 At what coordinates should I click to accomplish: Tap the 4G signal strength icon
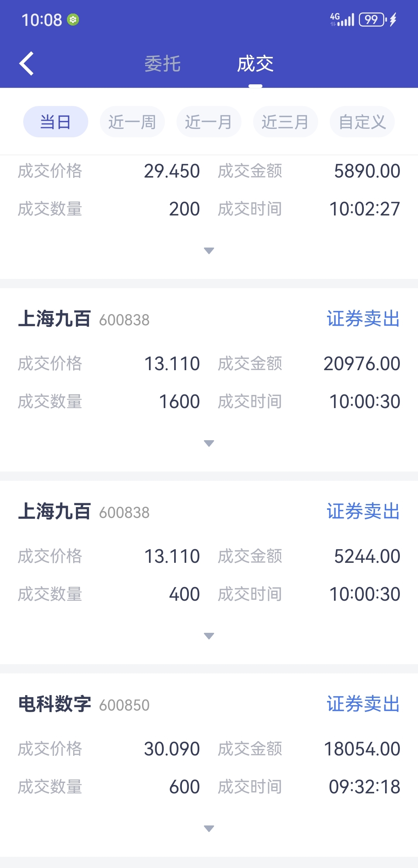click(x=342, y=19)
